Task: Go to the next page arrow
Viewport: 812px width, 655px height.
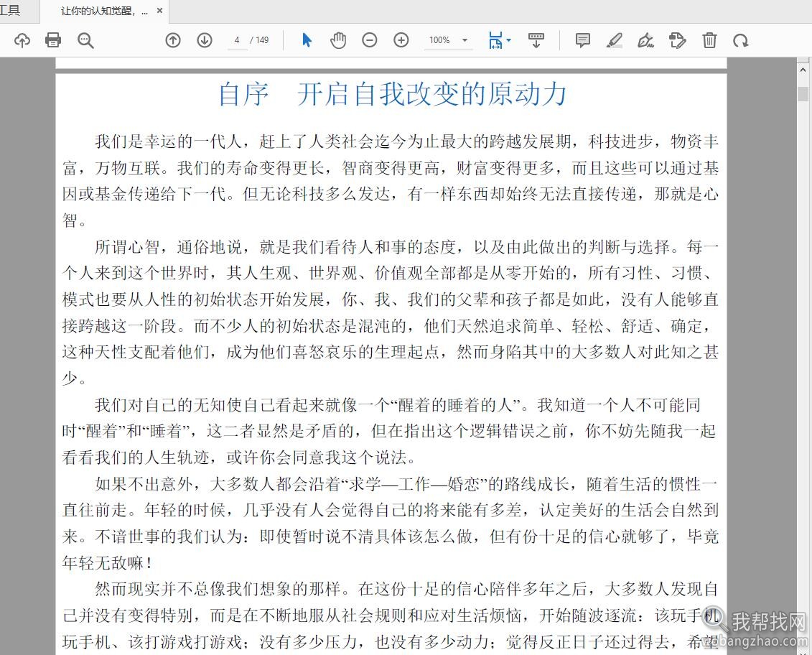Action: (205, 40)
